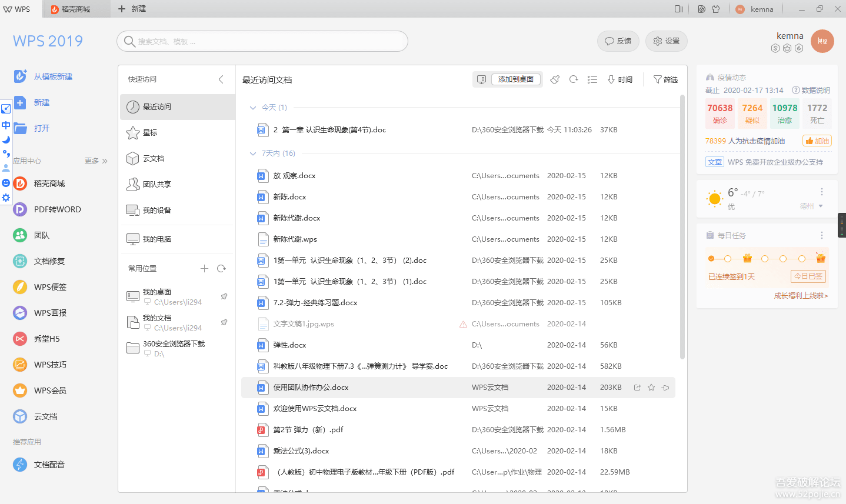846x504 pixels.
Task: Click the add plus icon next to 常用位置
Action: [204, 269]
